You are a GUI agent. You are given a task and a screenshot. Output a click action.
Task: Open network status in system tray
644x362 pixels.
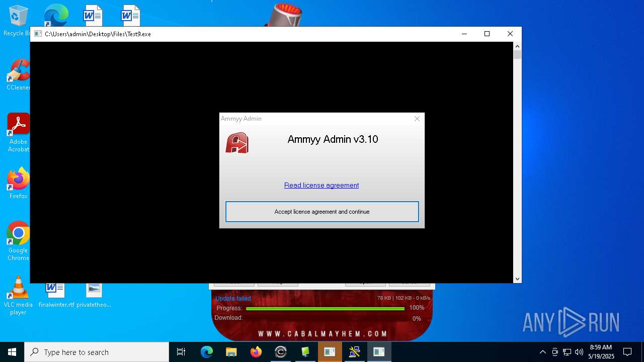click(567, 352)
